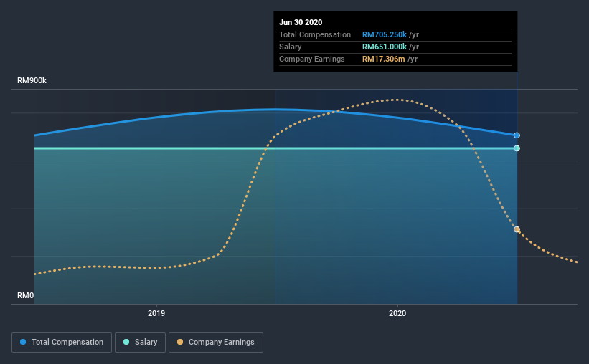Click the blue Total Compensation legend dot
The width and height of the screenshot is (589, 364).
[x=23, y=342]
